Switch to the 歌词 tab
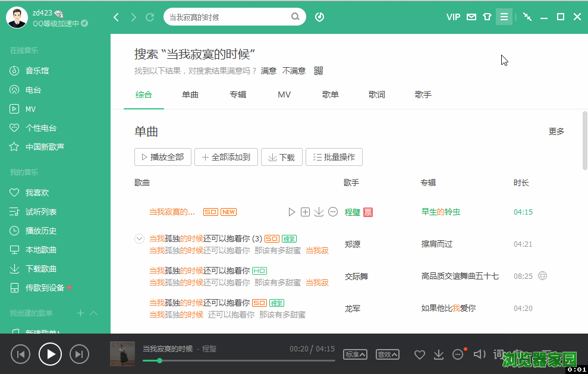This screenshot has height=374, width=588. click(376, 95)
